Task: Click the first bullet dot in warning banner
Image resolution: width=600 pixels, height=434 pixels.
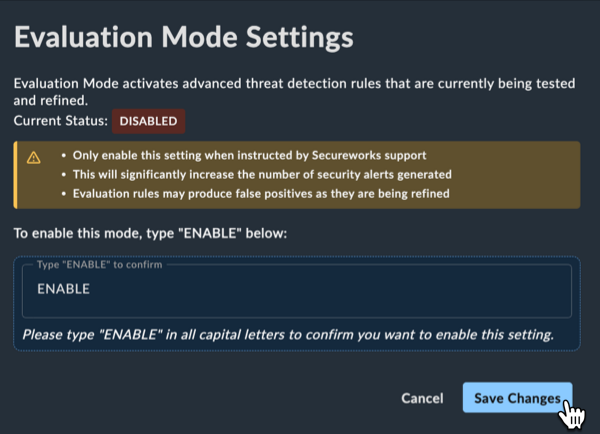Action: point(64,156)
